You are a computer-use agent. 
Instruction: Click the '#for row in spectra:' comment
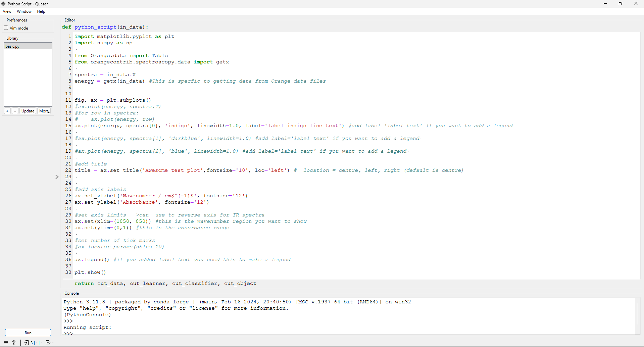click(107, 113)
